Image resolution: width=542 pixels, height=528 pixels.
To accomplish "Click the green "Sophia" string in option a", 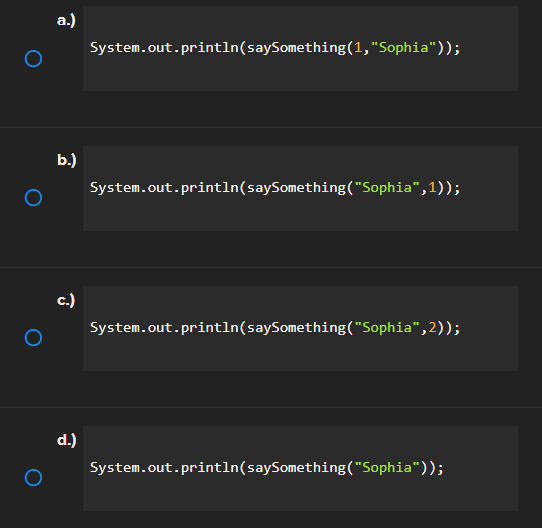I will point(403,48).
